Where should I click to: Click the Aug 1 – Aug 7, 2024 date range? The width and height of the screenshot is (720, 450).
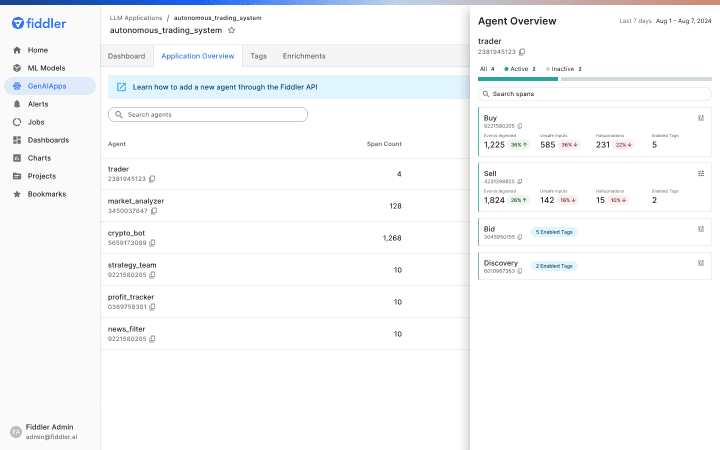(x=683, y=21)
